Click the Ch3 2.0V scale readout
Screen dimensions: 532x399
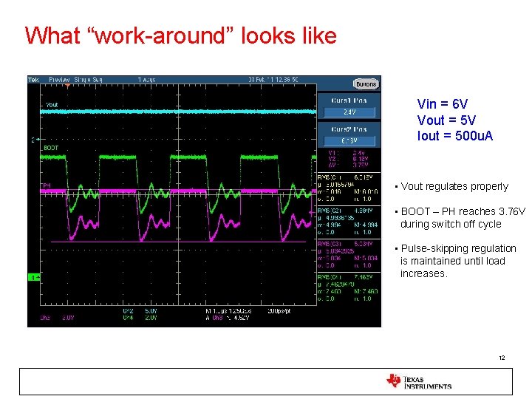[x=57, y=318]
